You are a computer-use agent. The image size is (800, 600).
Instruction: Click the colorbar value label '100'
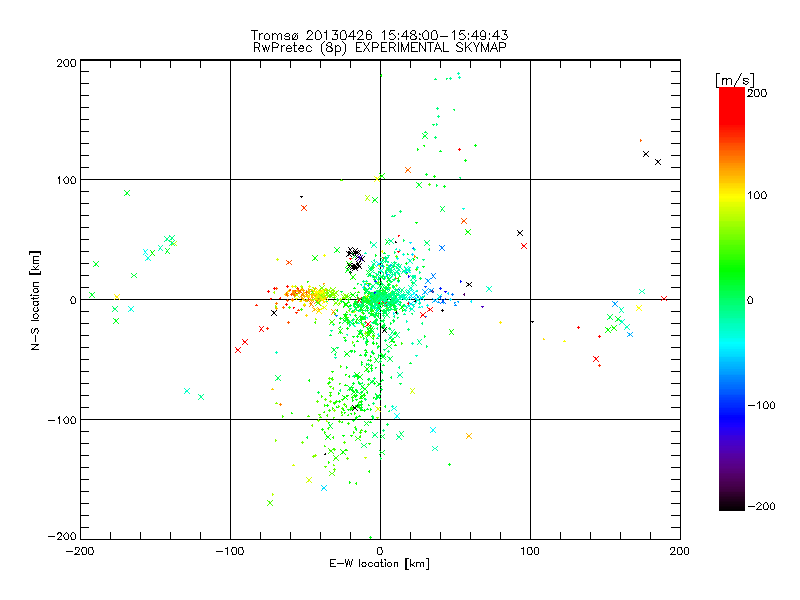click(757, 195)
